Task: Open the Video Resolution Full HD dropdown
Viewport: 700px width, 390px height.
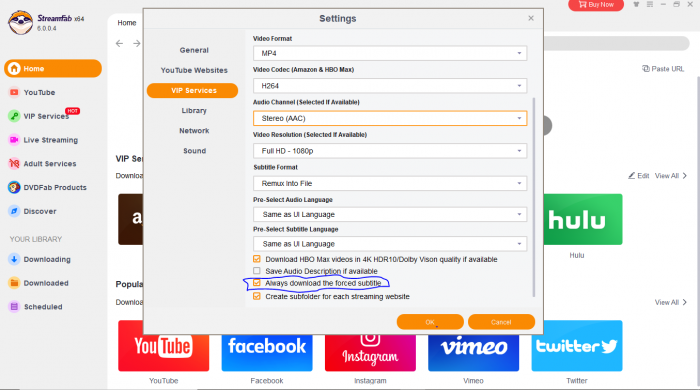Action: pyautogui.click(x=390, y=151)
